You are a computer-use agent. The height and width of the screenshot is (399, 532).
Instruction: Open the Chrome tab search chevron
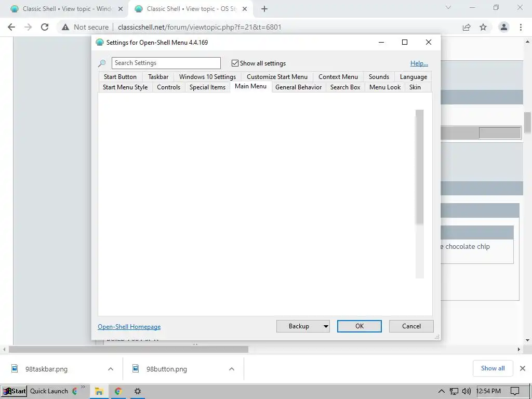[448, 7]
